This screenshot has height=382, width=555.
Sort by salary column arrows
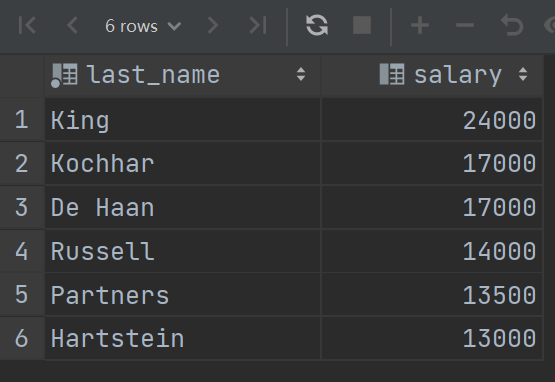(523, 74)
